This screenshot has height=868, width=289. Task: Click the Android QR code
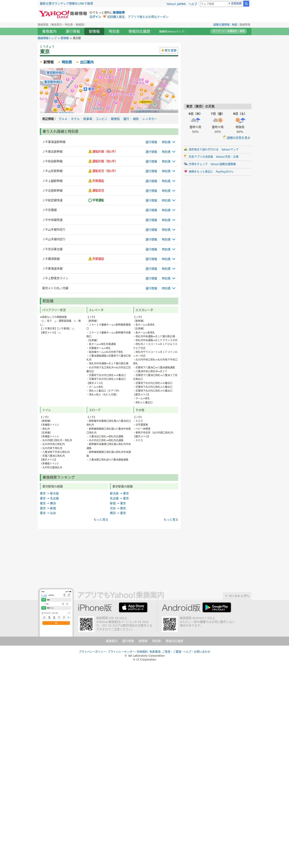click(169, 624)
